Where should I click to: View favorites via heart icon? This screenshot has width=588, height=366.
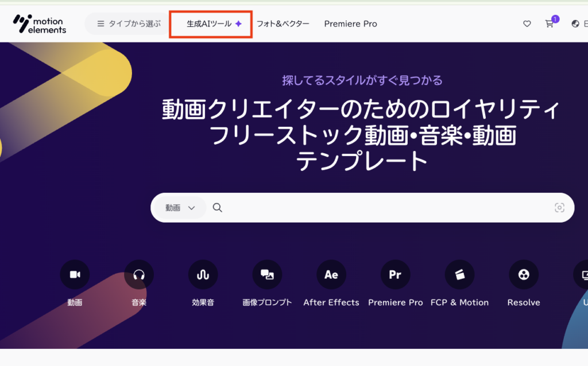tap(527, 24)
